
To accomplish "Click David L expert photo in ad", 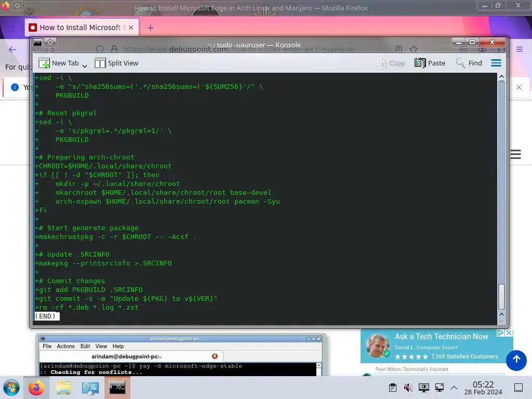I will pos(377,345).
